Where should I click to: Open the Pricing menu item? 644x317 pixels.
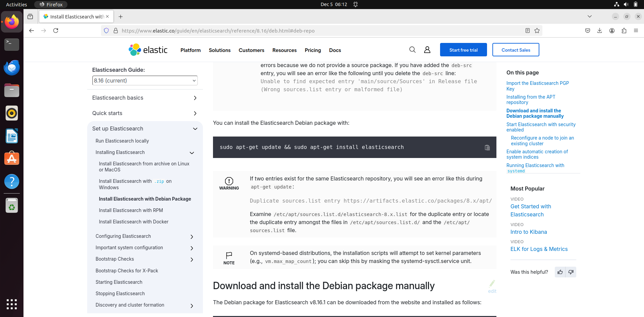[313, 50]
